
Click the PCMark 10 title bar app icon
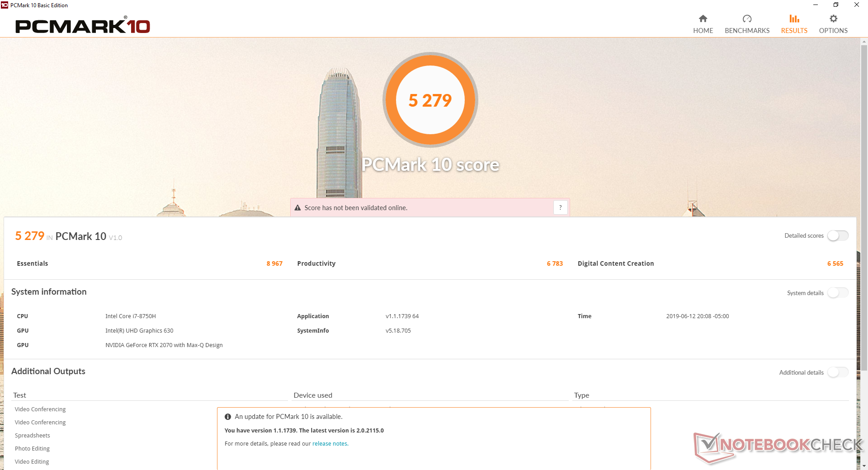tap(5, 5)
